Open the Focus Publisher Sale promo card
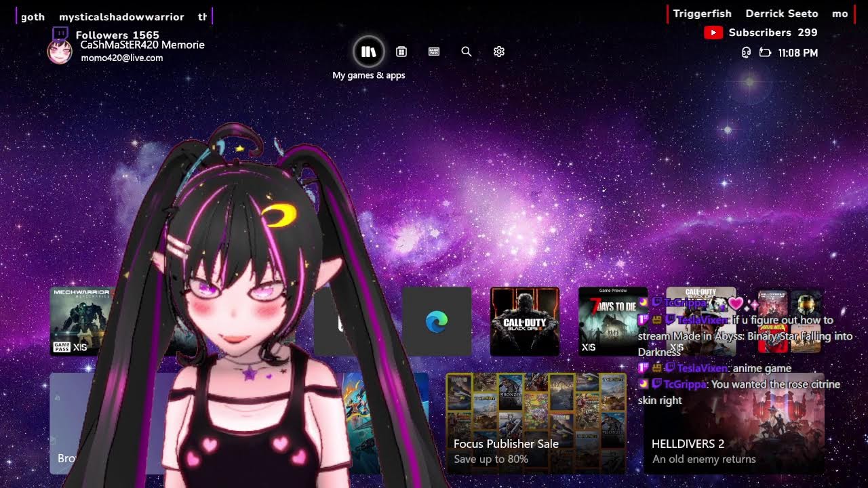Image resolution: width=868 pixels, height=488 pixels. [x=536, y=423]
